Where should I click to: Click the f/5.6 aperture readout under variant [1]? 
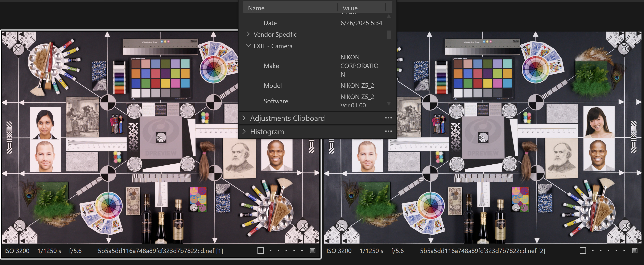pos(75,250)
